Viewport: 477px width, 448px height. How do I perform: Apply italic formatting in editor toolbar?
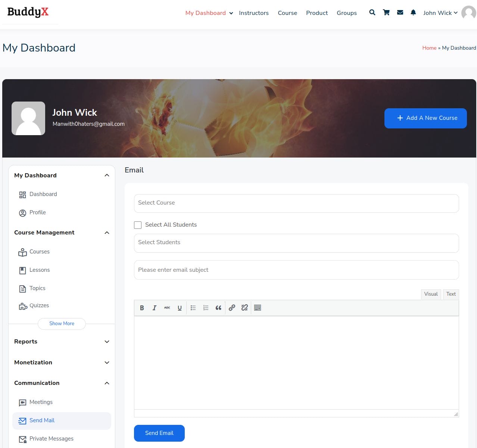[154, 308]
